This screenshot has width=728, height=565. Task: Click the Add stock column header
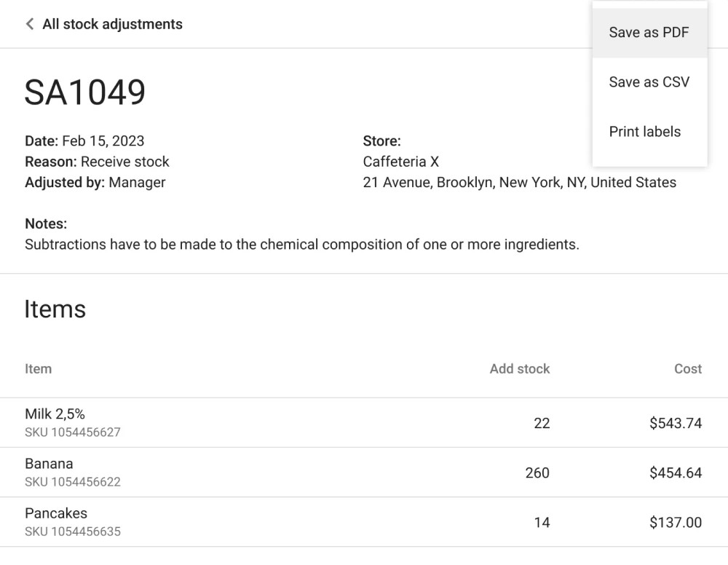click(519, 369)
